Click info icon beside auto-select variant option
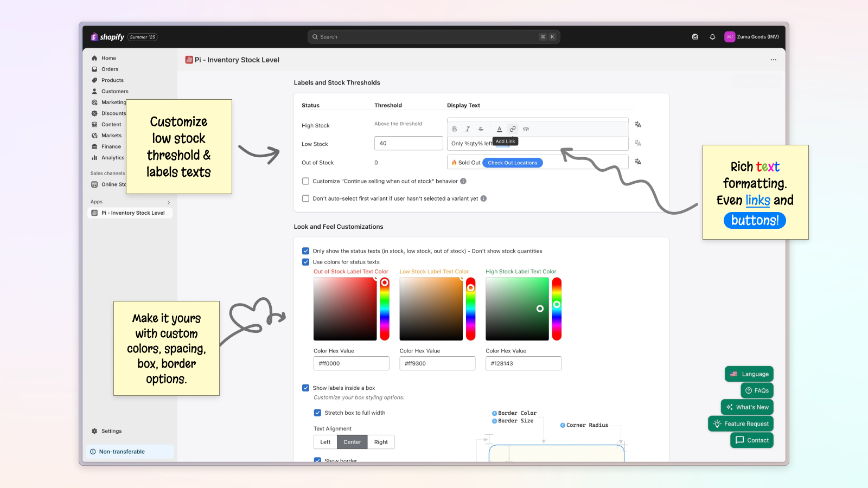868x488 pixels. coord(483,198)
